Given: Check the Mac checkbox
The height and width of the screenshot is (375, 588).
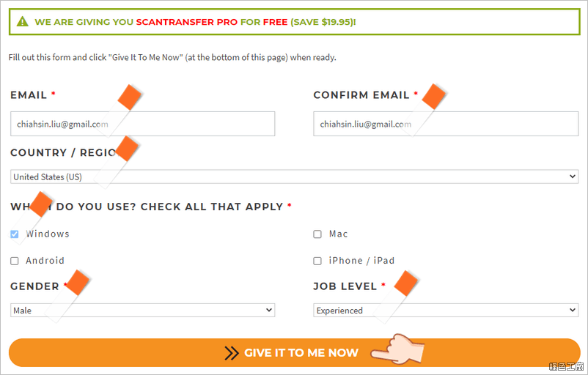Looking at the screenshot, I should pos(317,234).
